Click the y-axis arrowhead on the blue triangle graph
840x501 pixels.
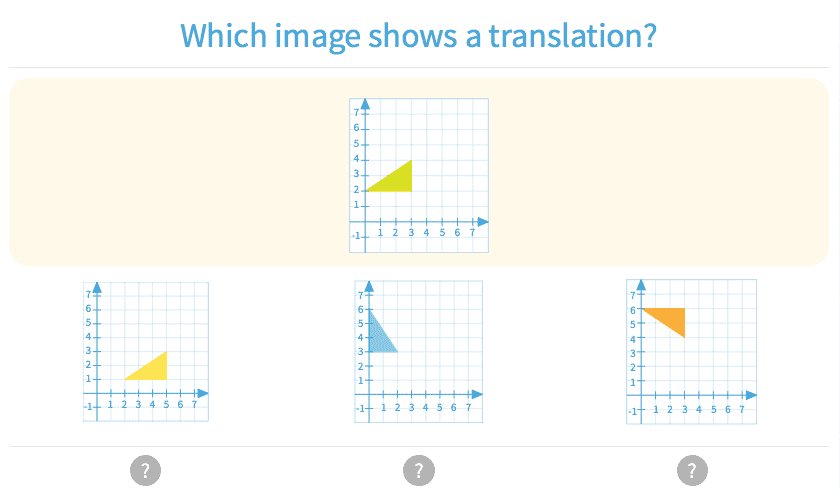(370, 286)
